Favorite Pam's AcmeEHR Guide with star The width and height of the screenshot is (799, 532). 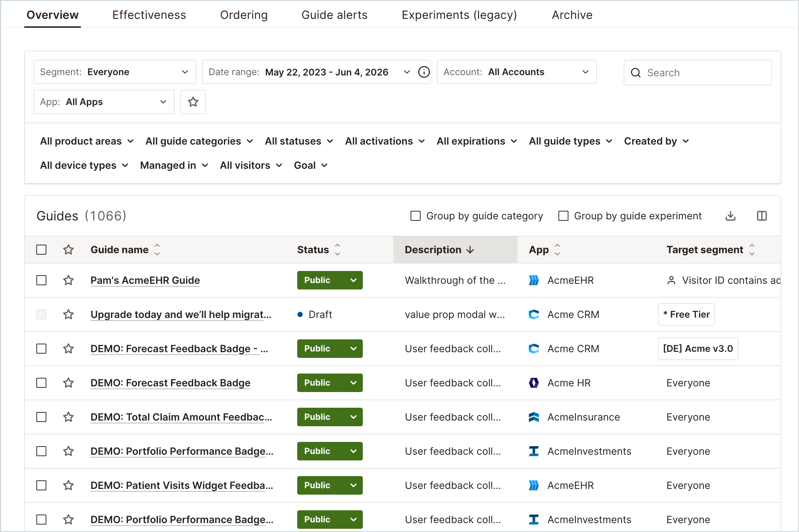point(68,280)
